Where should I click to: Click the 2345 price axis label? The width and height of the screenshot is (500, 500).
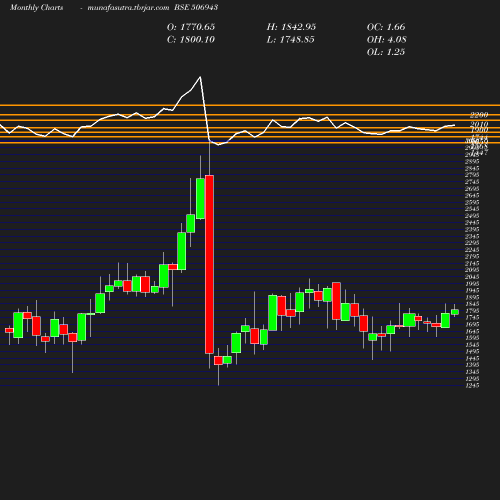point(472,236)
